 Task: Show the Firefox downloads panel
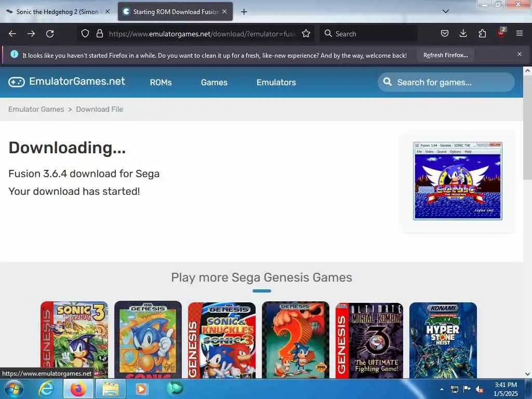[x=463, y=33]
